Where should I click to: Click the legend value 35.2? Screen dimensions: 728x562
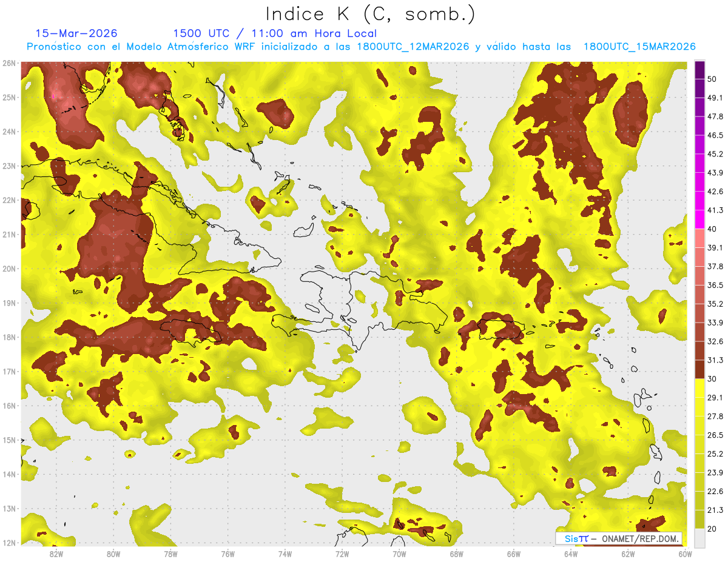pos(715,304)
